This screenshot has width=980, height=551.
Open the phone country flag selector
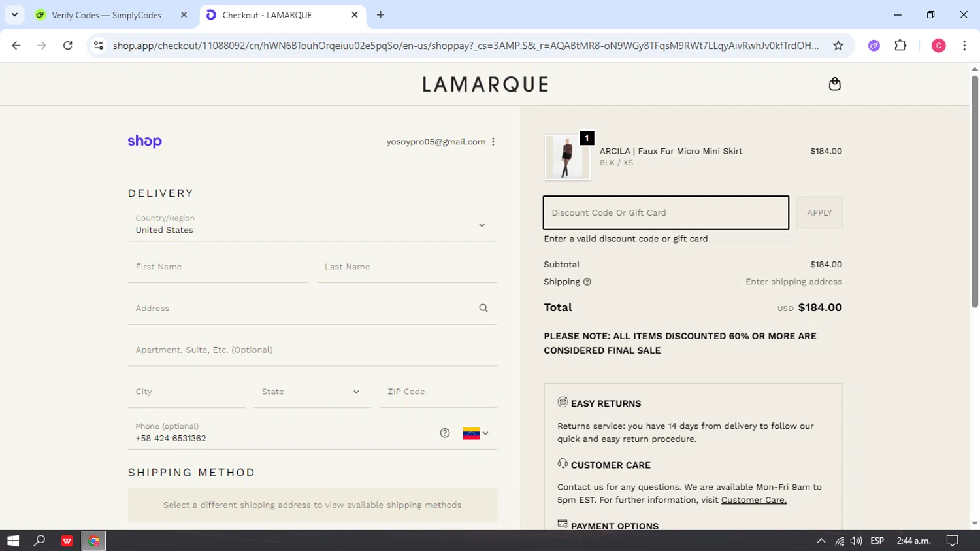[x=476, y=433]
